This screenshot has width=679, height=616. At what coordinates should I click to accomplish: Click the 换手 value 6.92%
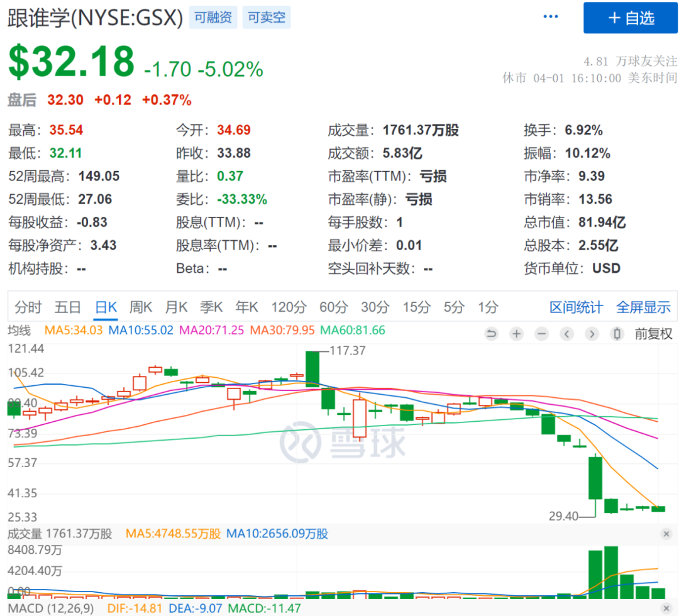[583, 130]
